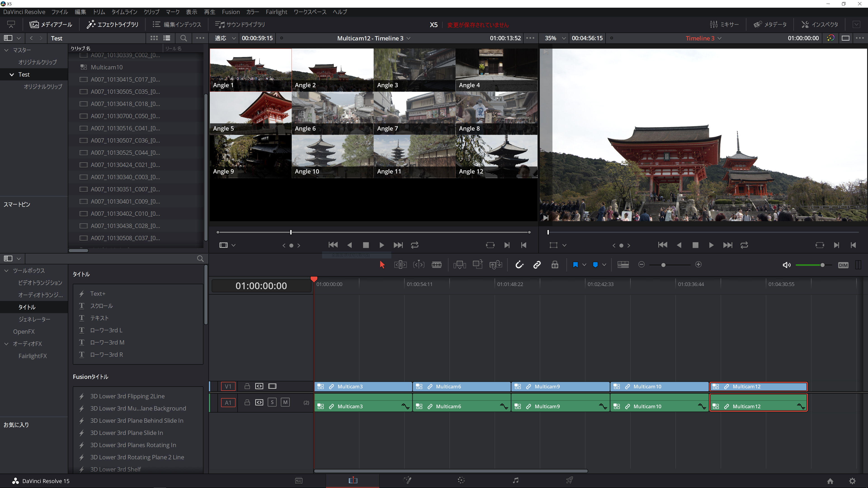868x488 pixels.
Task: Open the エフェクトライブラリ panel
Action: [x=113, y=24]
